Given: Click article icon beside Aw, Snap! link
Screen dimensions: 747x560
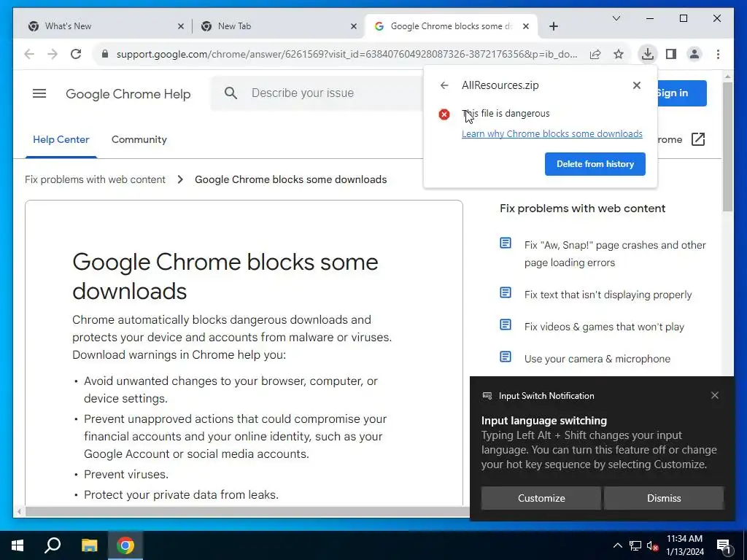Looking at the screenshot, I should click(506, 244).
